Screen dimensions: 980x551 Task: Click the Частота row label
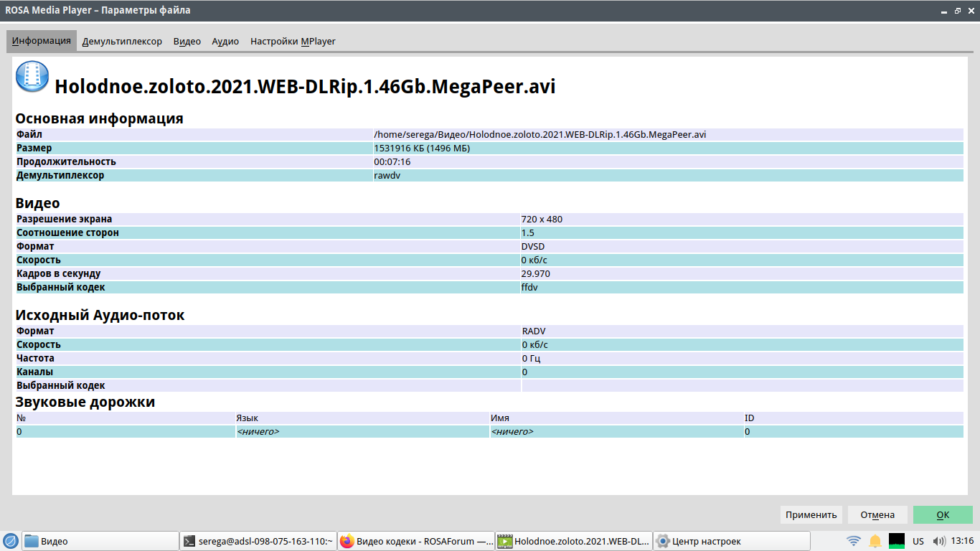click(x=36, y=358)
